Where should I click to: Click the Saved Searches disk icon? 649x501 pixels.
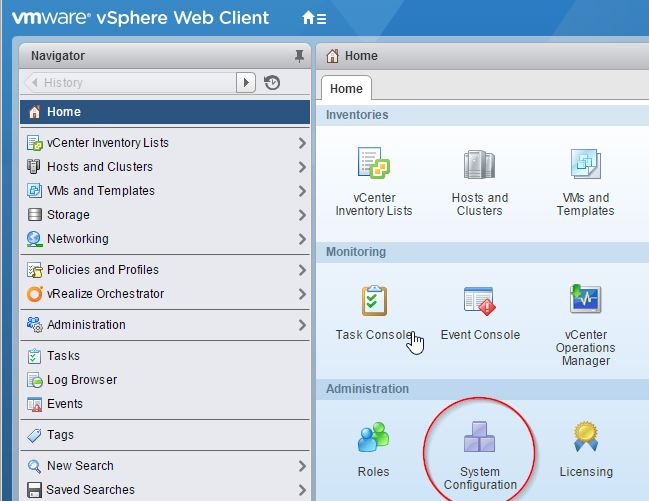coord(34,490)
